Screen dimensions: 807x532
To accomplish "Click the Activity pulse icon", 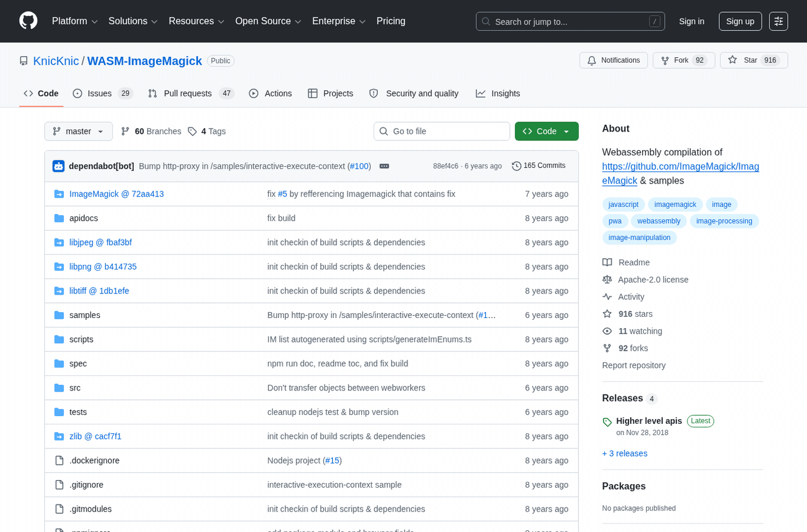I will click(607, 297).
